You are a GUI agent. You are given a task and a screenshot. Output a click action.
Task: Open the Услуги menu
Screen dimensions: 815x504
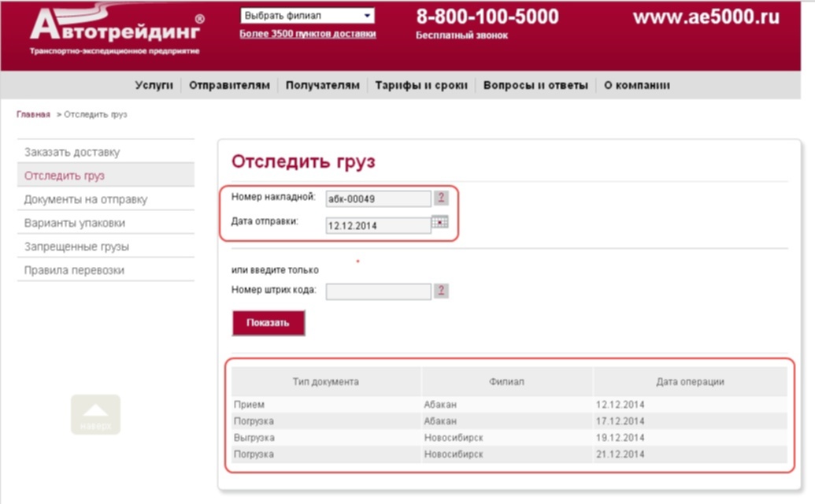[x=154, y=85]
